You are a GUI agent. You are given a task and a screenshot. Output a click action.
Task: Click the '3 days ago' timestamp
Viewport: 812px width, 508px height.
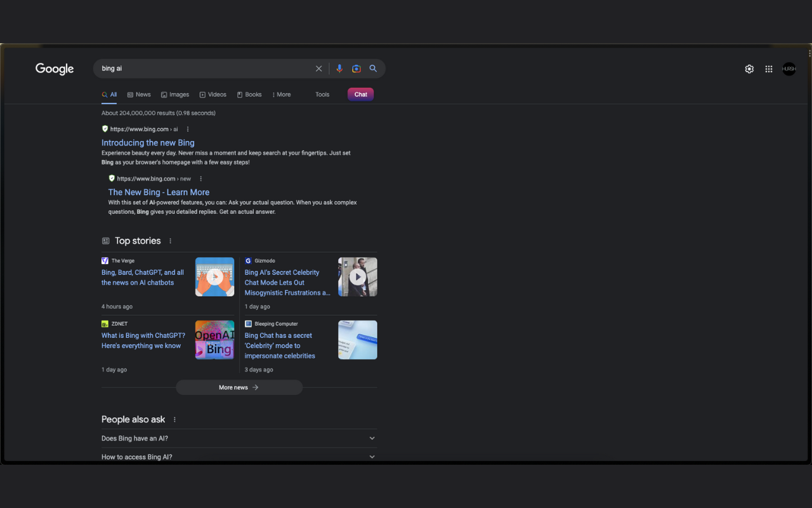pos(259,370)
